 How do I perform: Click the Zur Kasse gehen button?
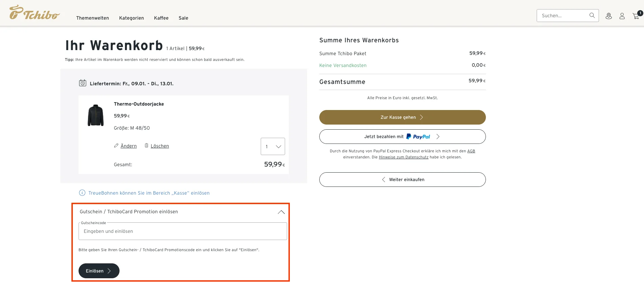pos(402,117)
